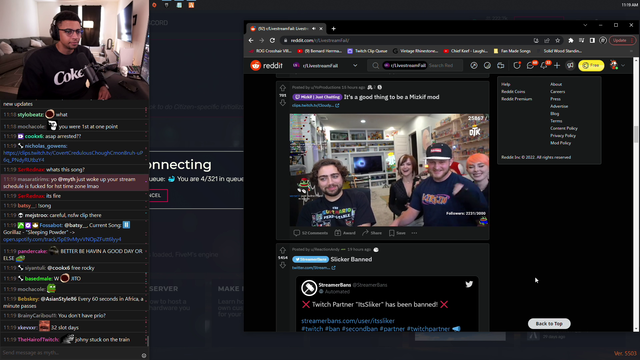Click the plus Create Post icon

point(557,65)
